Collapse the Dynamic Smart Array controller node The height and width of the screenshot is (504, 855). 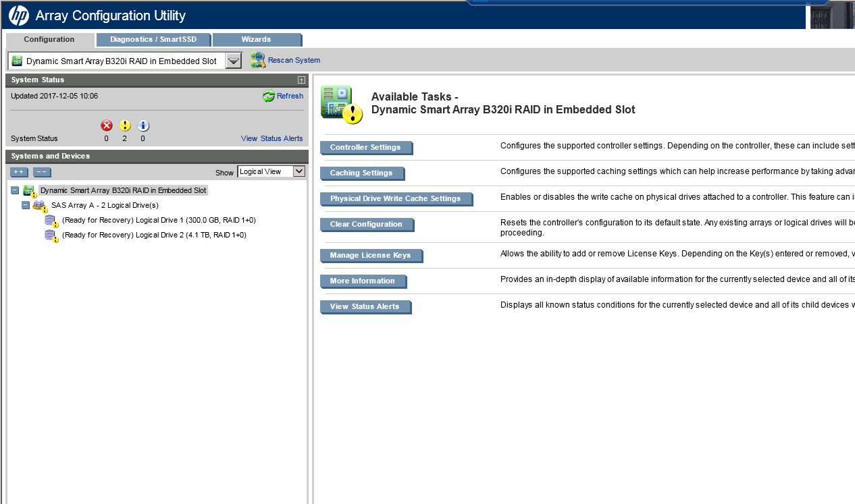click(15, 190)
